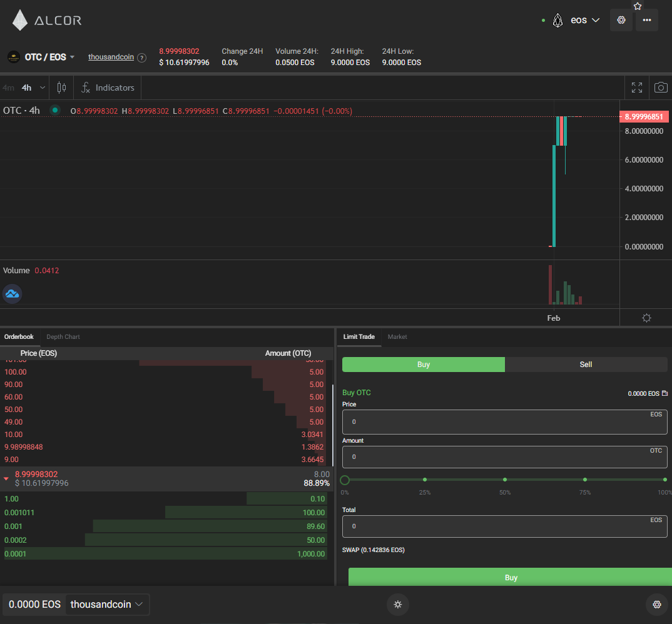672x624 pixels.
Task: Select the 90.00 sell order row
Action: (x=165, y=384)
